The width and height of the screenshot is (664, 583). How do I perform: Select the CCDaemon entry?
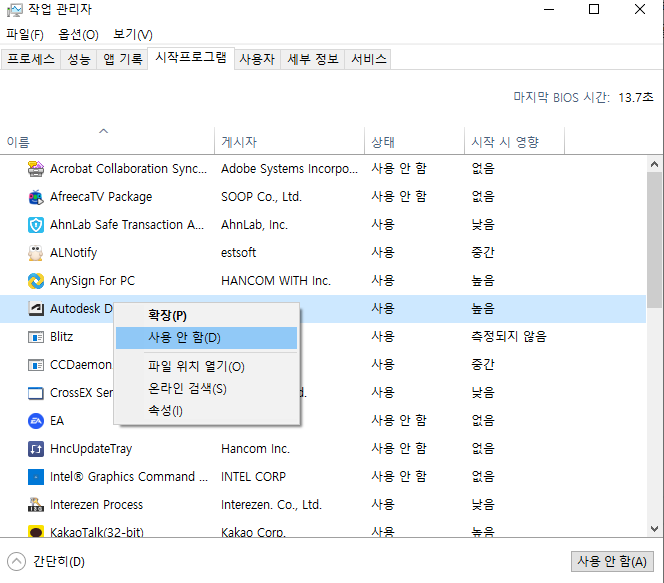[x=81, y=365]
